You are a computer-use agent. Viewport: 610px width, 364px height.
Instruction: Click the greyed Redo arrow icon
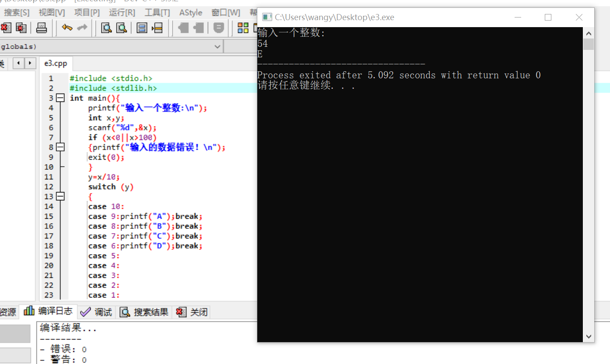pos(82,28)
